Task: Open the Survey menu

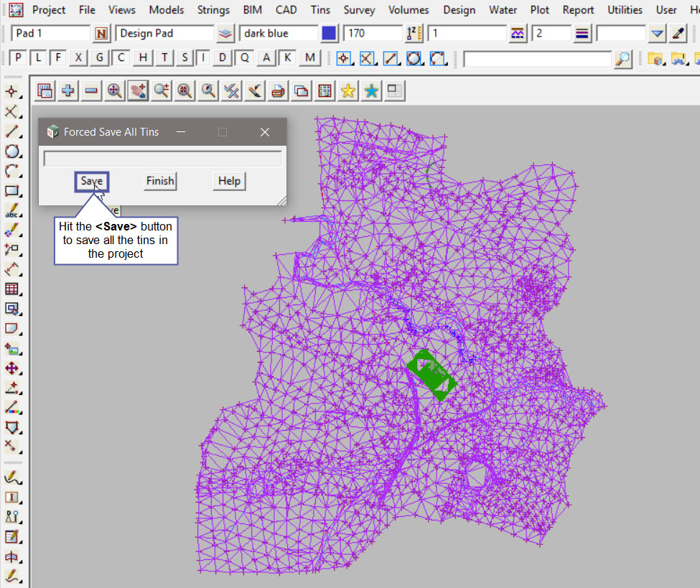Action: tap(359, 10)
